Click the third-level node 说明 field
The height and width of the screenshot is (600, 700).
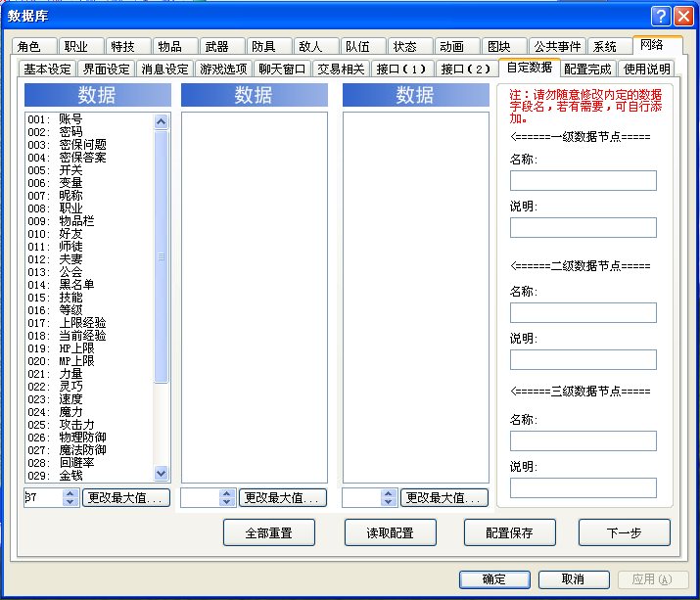tap(583, 488)
